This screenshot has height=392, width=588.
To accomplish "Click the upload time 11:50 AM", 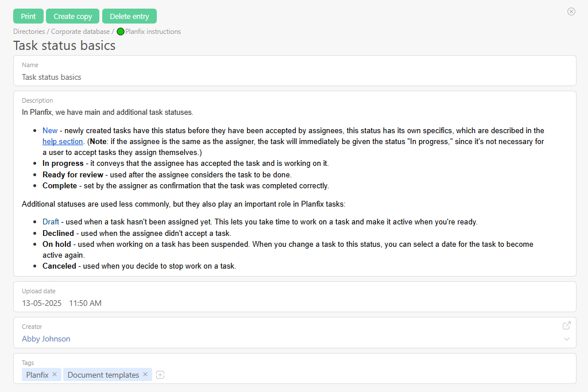I will (85, 303).
